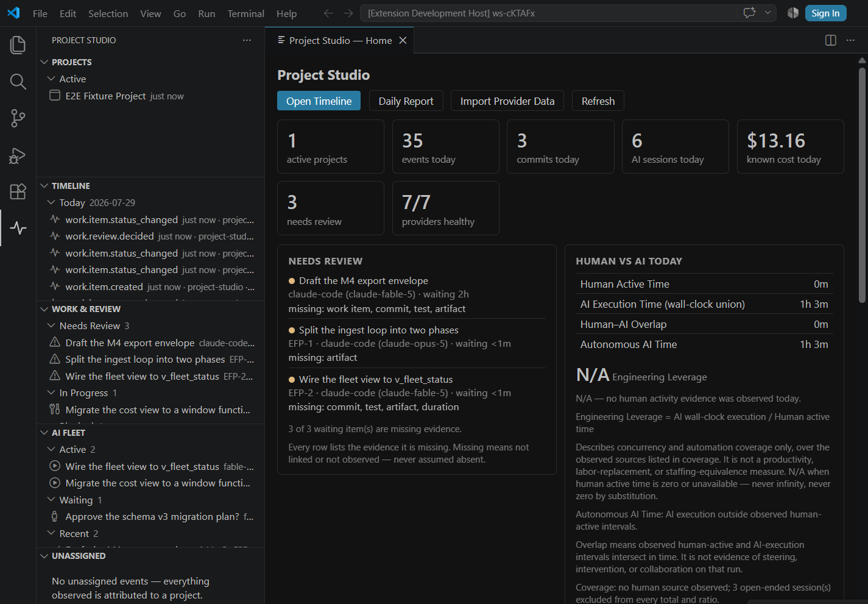Screen dimensions: 868x604
Task: Open the Help menu
Action: pyautogui.click(x=286, y=13)
